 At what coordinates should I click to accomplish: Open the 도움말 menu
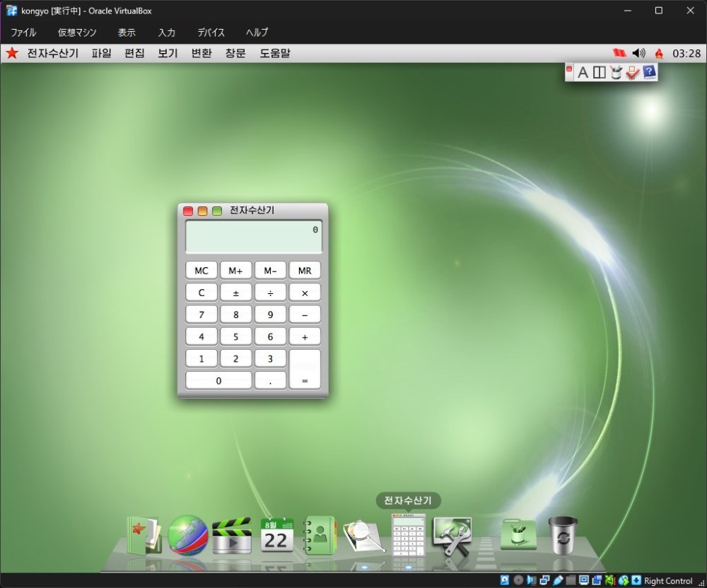275,53
